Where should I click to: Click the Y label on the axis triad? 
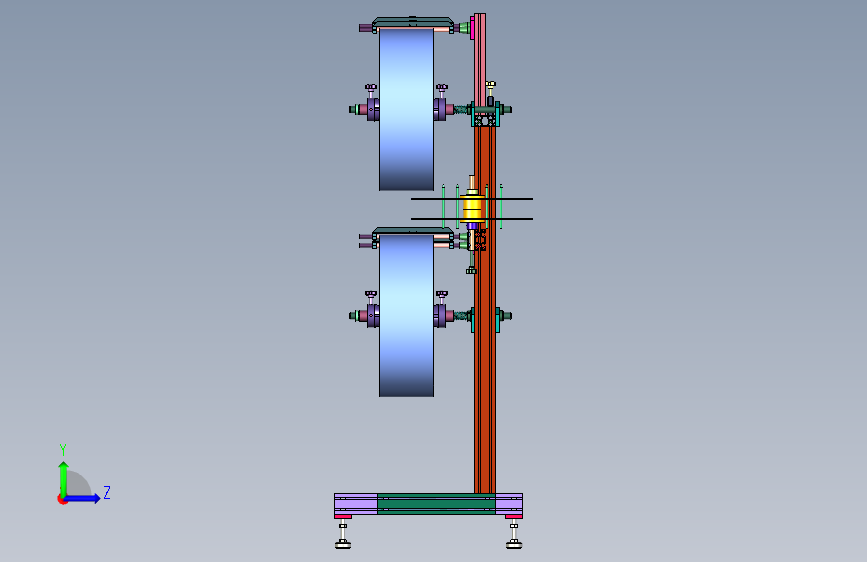coord(63,449)
